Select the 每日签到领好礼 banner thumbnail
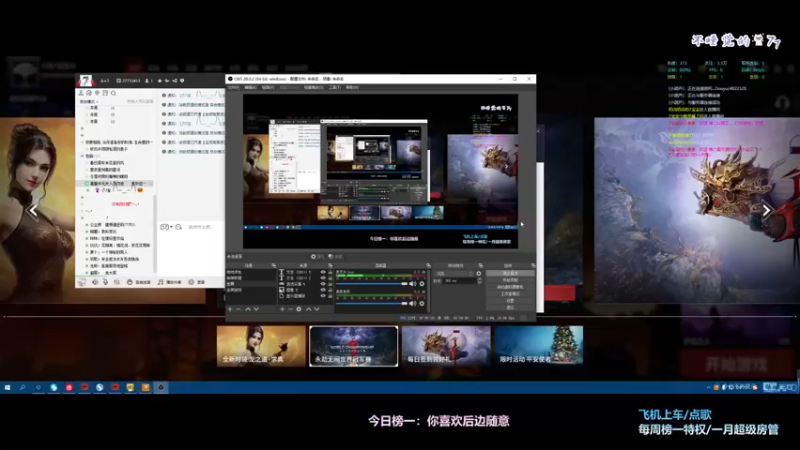800x450 pixels. tap(446, 346)
